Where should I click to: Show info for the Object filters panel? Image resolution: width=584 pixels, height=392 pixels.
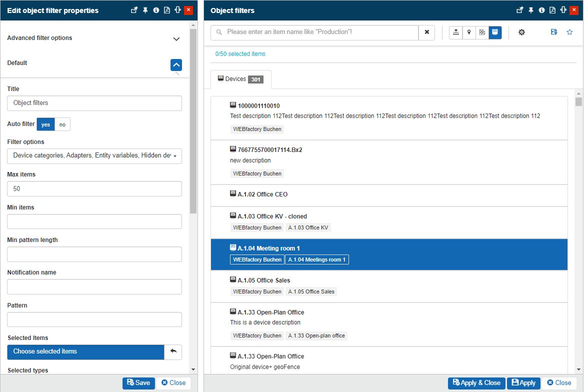coord(541,10)
